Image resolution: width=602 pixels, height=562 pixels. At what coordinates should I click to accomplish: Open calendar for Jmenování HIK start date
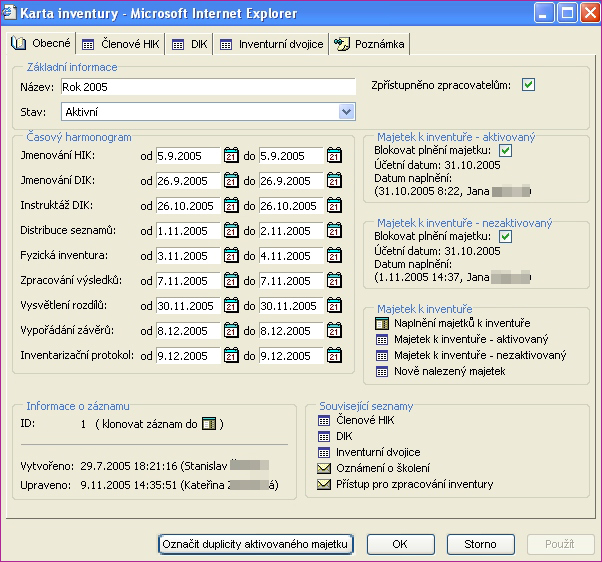[232, 156]
